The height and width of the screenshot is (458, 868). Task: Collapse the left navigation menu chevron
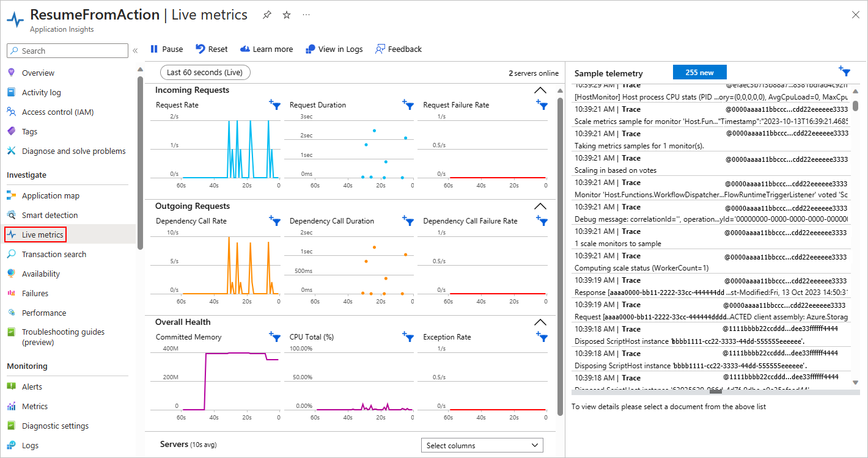[x=135, y=51]
